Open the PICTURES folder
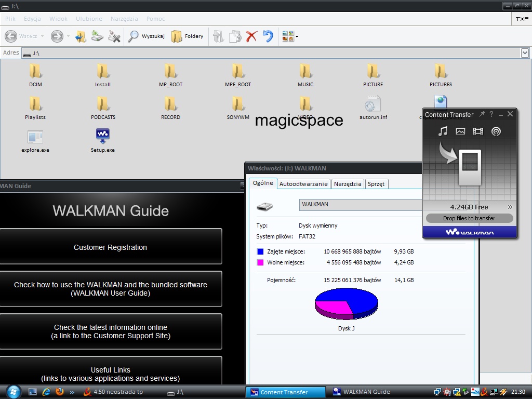532x399 pixels. tap(441, 75)
